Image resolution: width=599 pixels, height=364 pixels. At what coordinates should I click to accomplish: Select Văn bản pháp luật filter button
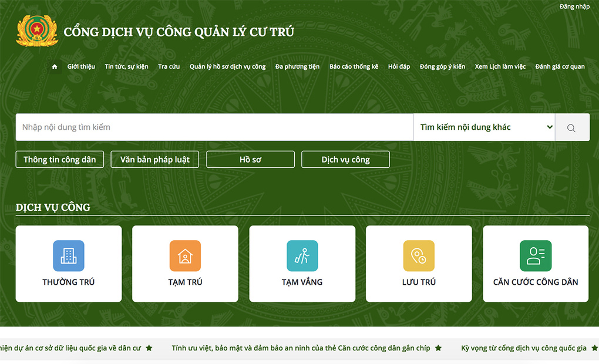[x=154, y=159]
